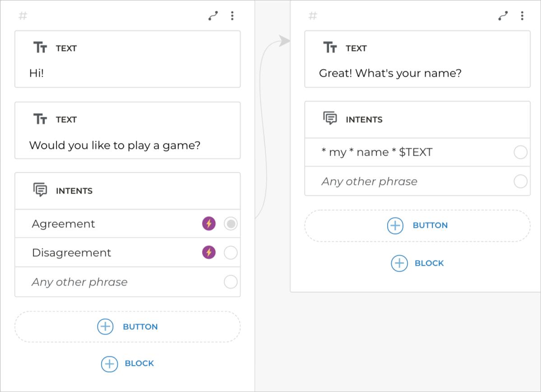Click the connection path icon on left screen

coord(213,16)
